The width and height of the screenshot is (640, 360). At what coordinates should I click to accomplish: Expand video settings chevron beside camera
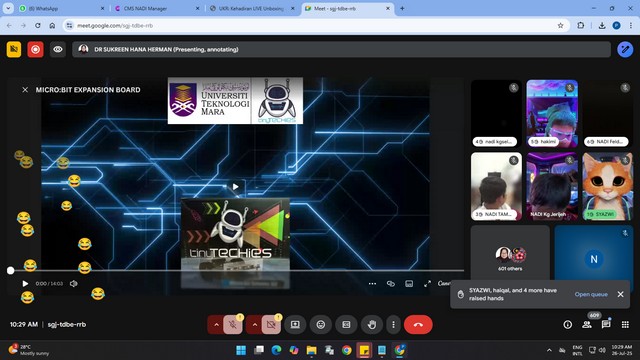point(254,325)
